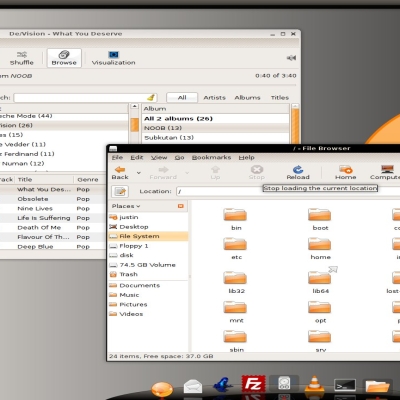Open Visualization in music player
The width and height of the screenshot is (400, 400).
pyautogui.click(x=113, y=58)
